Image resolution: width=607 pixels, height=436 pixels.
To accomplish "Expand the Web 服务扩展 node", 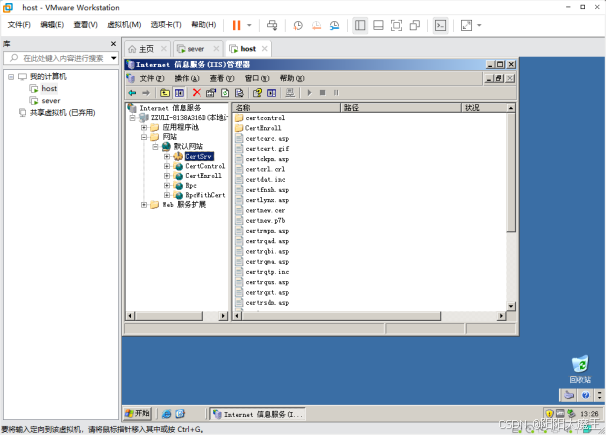I will click(144, 205).
